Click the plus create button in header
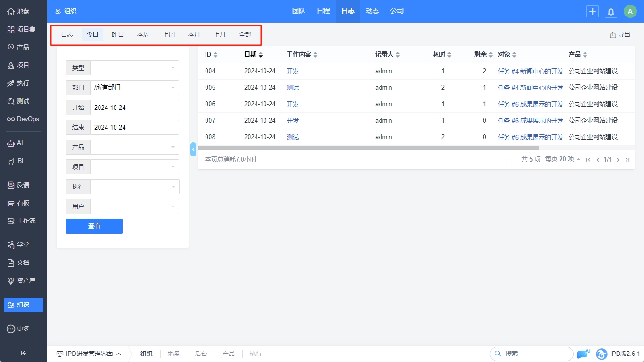The image size is (644, 362). click(592, 12)
